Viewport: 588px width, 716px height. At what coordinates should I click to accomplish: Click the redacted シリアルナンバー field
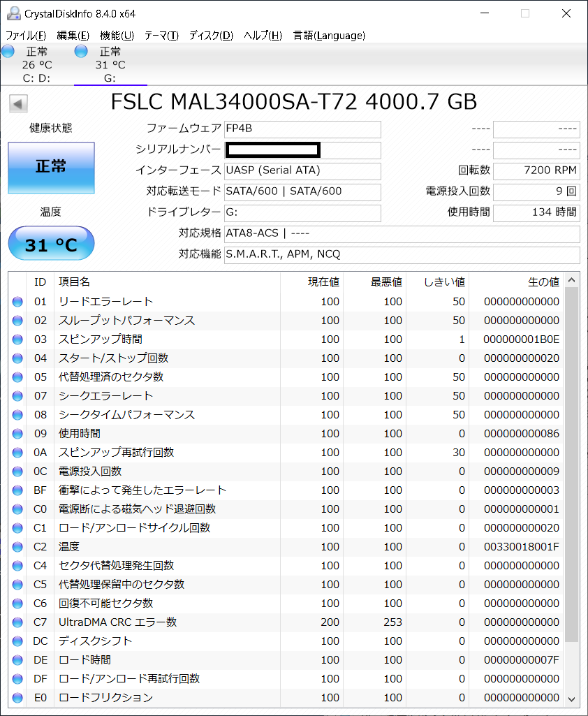302,150
